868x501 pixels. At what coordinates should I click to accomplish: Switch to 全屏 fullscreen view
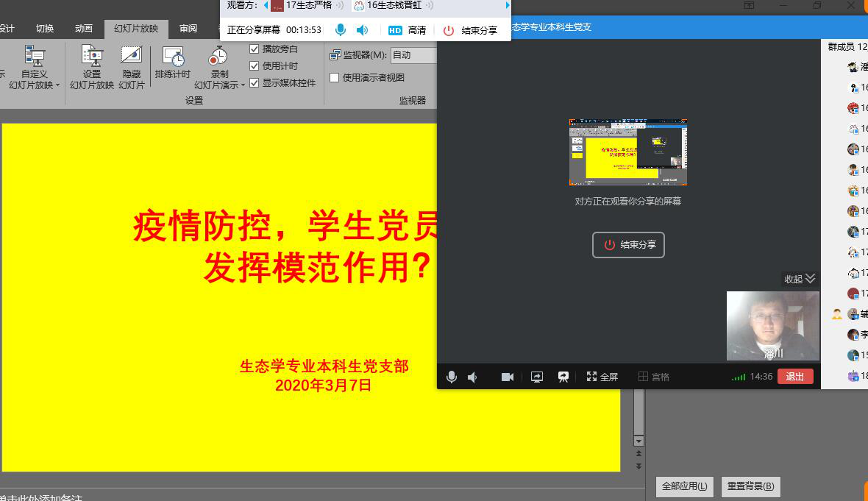tap(602, 377)
